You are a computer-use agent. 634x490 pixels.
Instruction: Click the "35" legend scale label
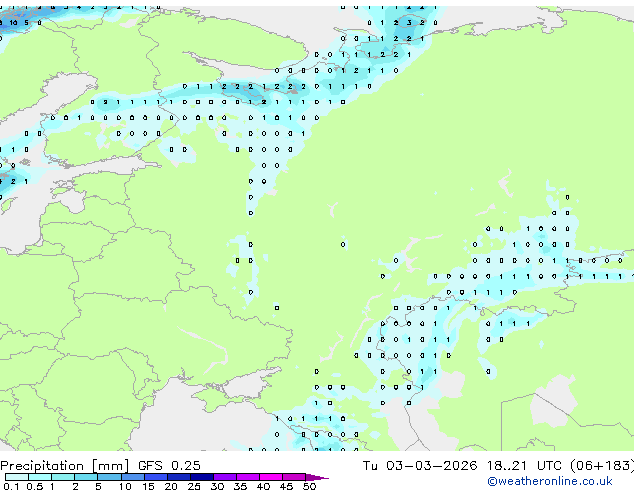point(240,486)
